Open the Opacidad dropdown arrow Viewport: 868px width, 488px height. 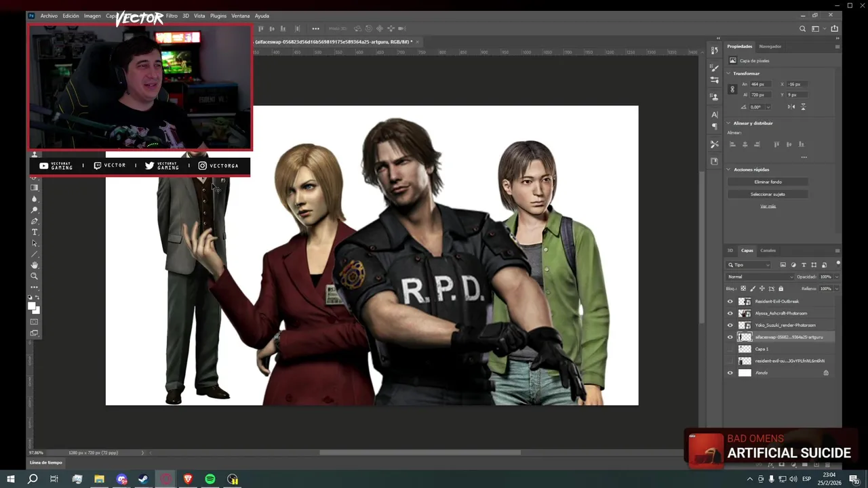[x=836, y=277]
